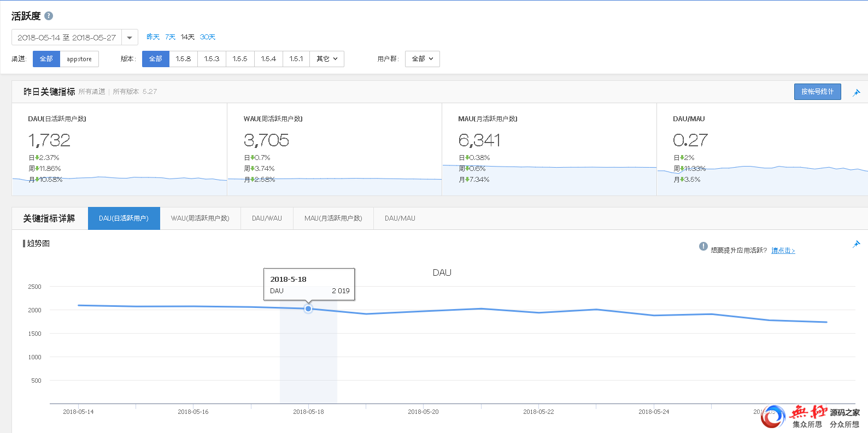
Task: Filter by version 1.5.3
Action: pyautogui.click(x=212, y=59)
